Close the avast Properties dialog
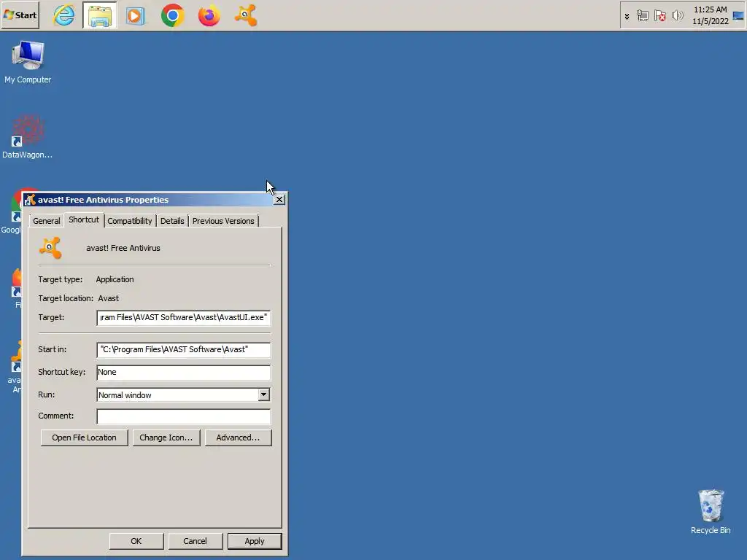747x560 pixels. click(x=279, y=200)
